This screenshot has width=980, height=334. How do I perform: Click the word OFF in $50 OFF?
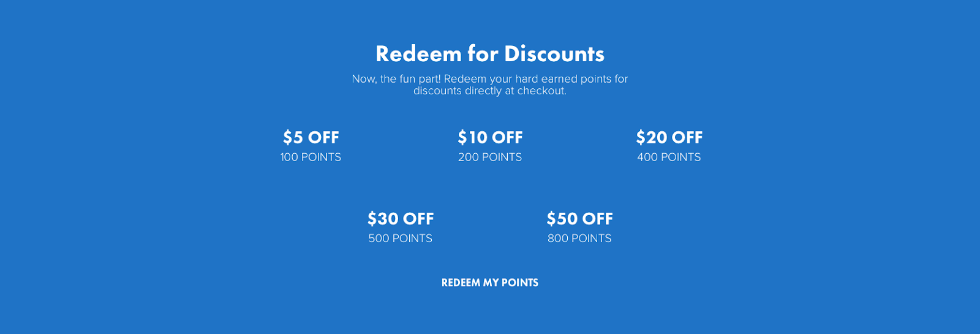pyautogui.click(x=597, y=219)
